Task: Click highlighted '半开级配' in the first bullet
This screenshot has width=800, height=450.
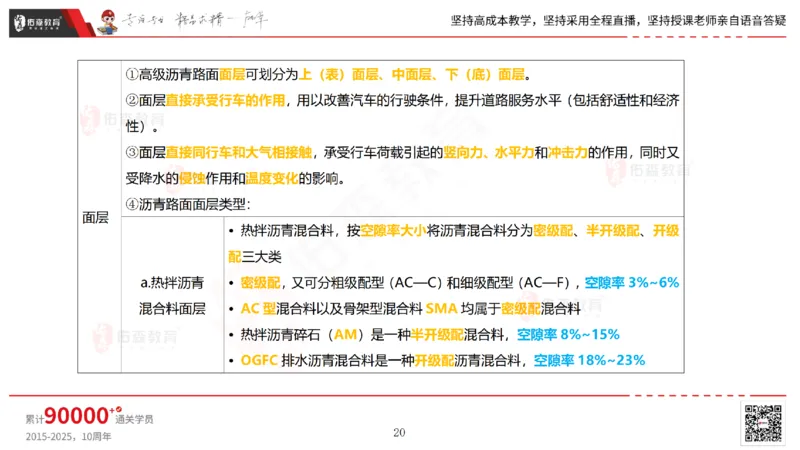Action: pyautogui.click(x=613, y=231)
